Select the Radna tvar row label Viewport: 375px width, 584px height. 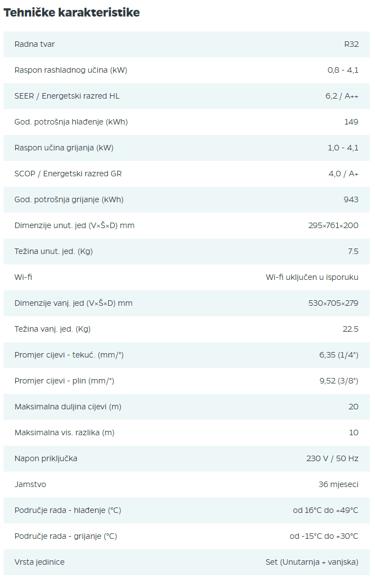(x=35, y=44)
